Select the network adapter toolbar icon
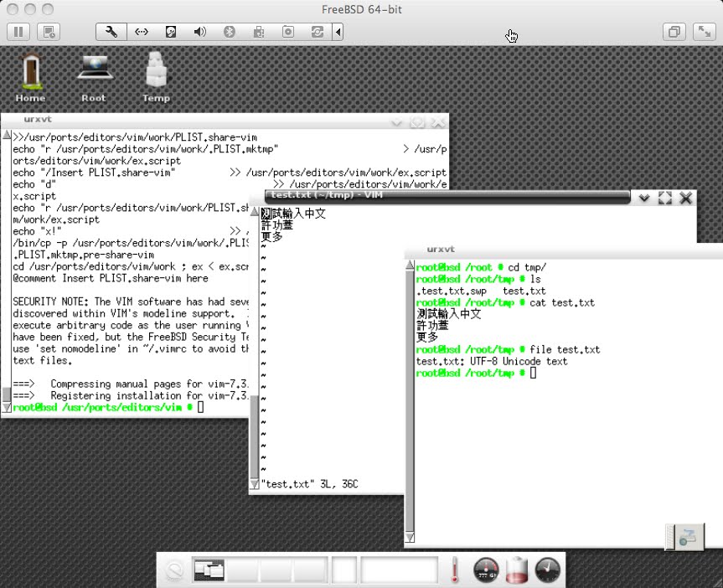This screenshot has height=588, width=723. (140, 31)
